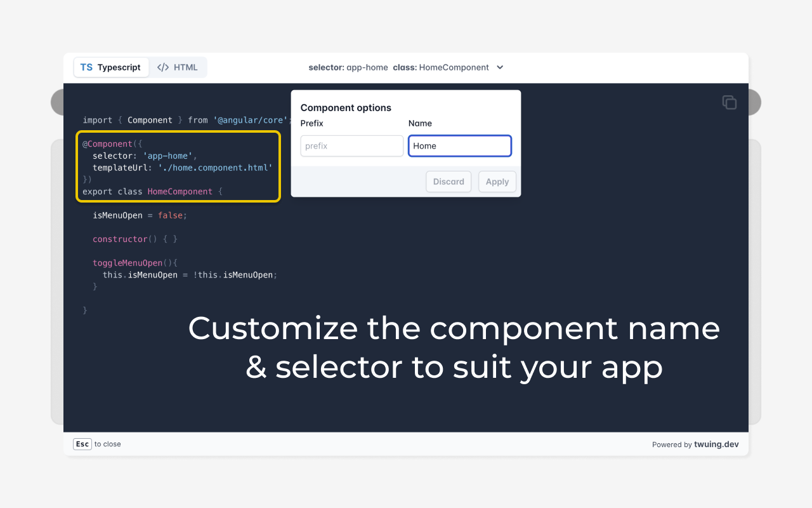This screenshot has width=812, height=508.
Task: Click the Name input field
Action: 460,146
